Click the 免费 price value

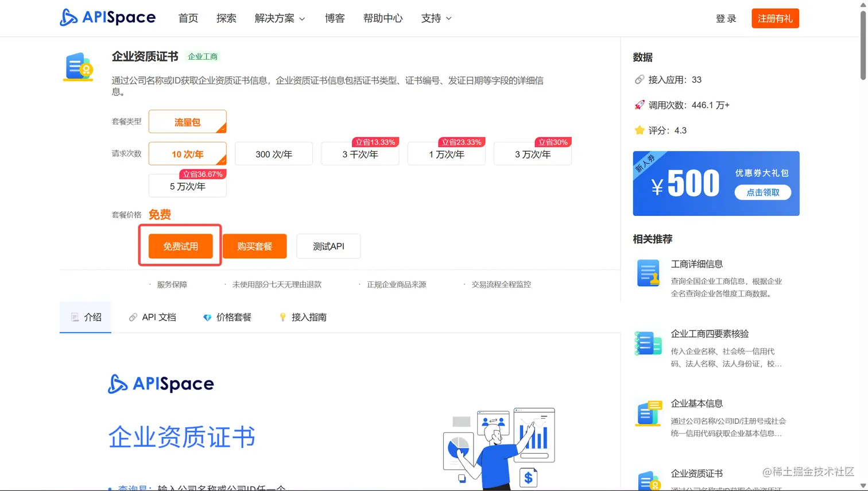(160, 215)
